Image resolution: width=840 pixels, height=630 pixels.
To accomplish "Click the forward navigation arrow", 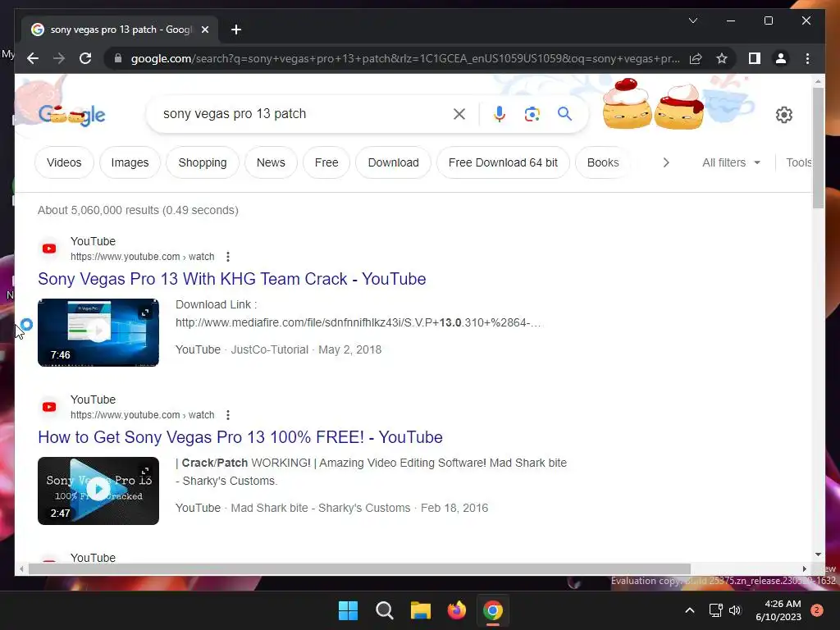I will click(59, 58).
